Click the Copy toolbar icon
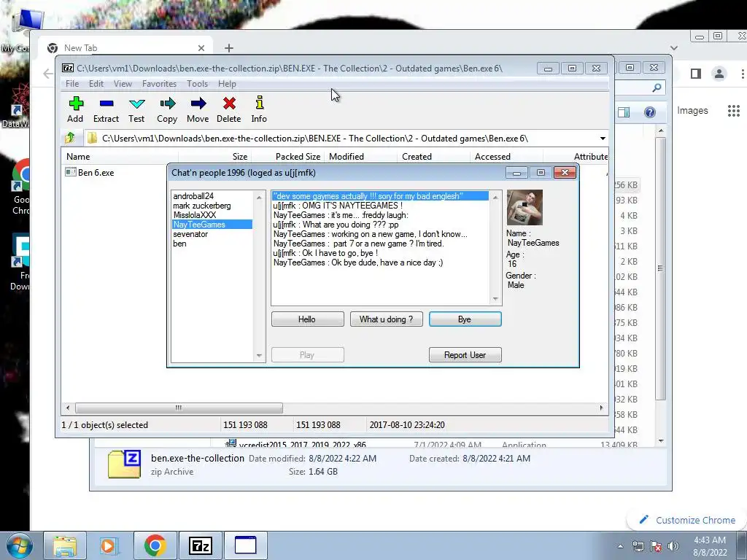Screen dimensions: 747x560 (167, 104)
